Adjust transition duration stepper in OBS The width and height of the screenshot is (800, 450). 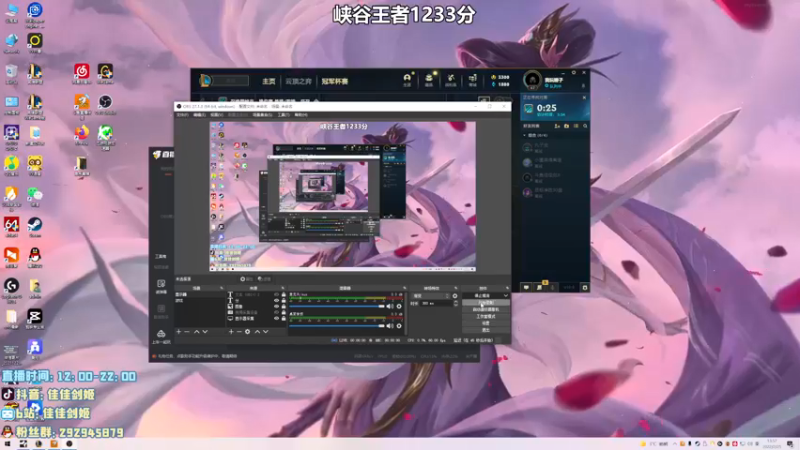(x=456, y=304)
